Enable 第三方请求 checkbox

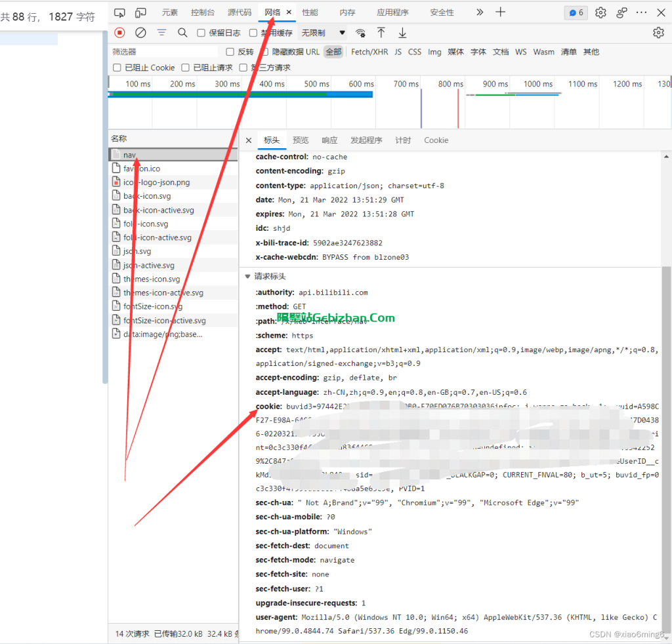coord(243,68)
